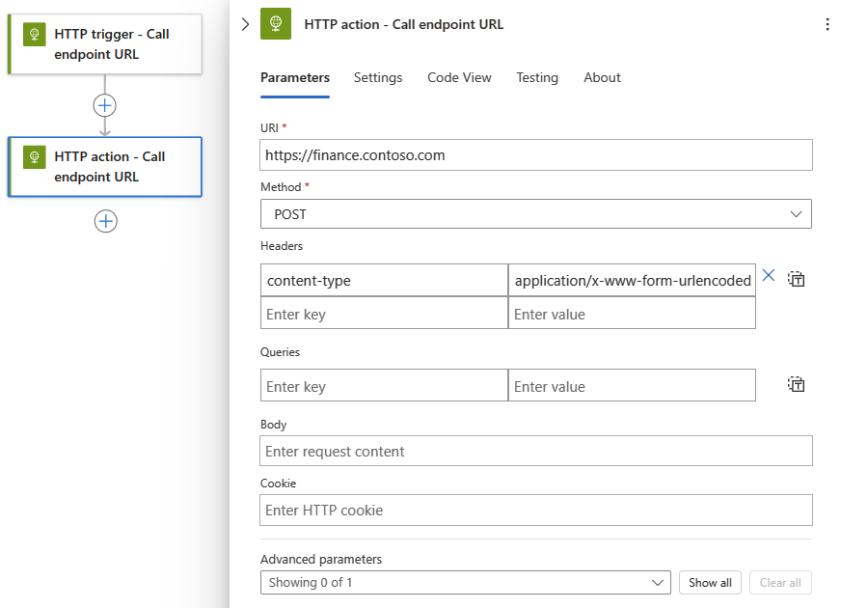This screenshot has height=608, width=868.
Task: Click the empty Headers key field
Action: click(x=384, y=315)
